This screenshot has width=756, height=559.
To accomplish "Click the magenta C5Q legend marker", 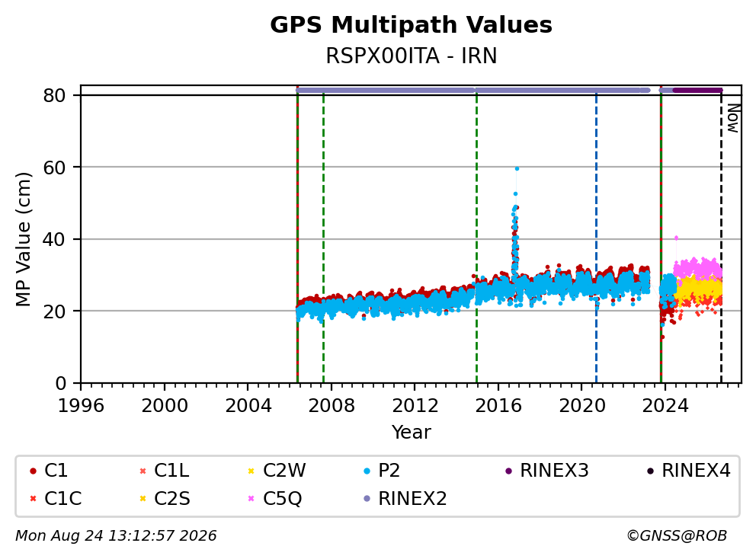I will (x=251, y=499).
